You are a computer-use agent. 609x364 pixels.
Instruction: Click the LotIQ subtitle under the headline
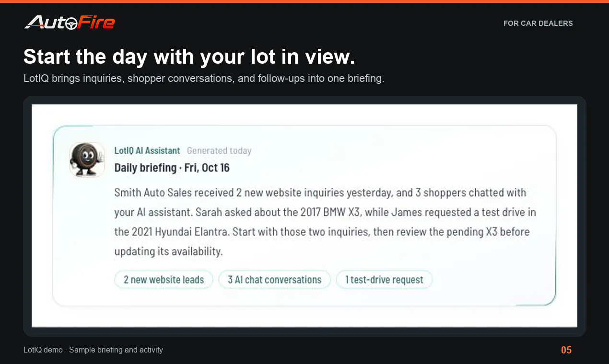click(x=204, y=78)
